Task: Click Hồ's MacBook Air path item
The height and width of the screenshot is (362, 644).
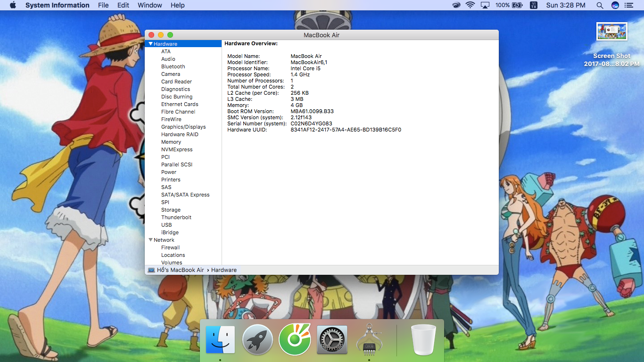Action: point(181,270)
